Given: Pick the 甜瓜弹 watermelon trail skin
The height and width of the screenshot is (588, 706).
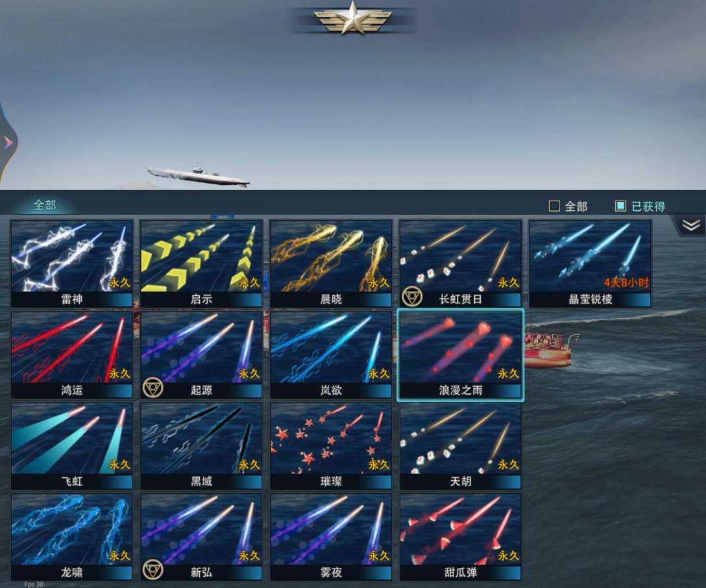Looking at the screenshot, I should [x=461, y=537].
